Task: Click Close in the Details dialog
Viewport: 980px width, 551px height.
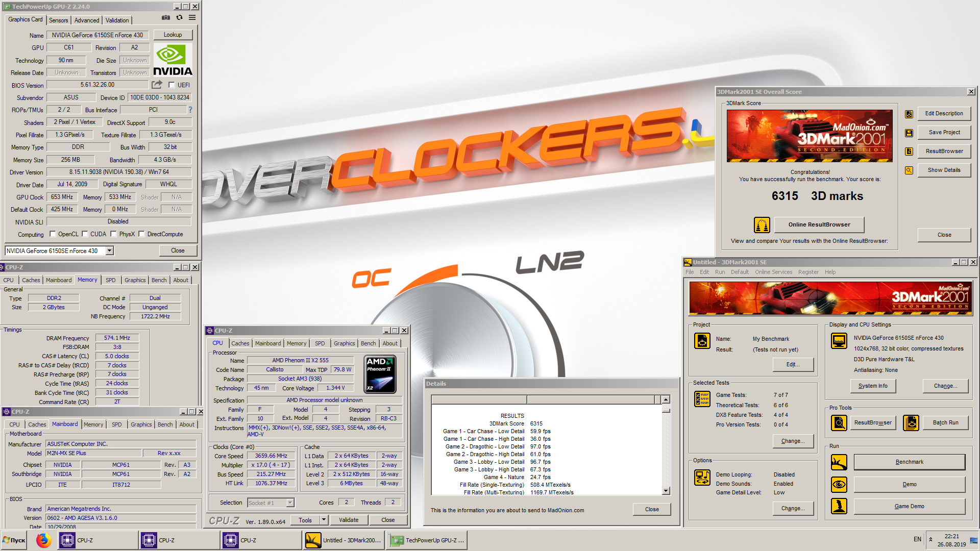Action: click(652, 509)
